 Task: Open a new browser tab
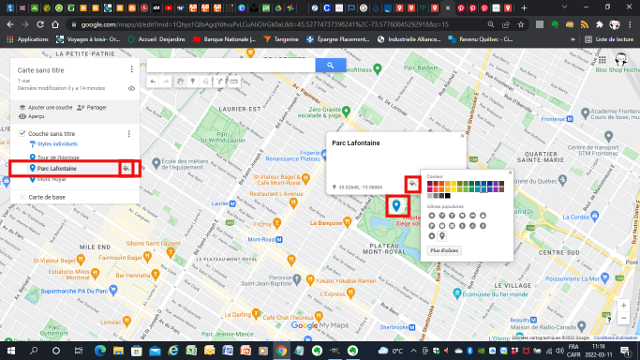click(524, 8)
